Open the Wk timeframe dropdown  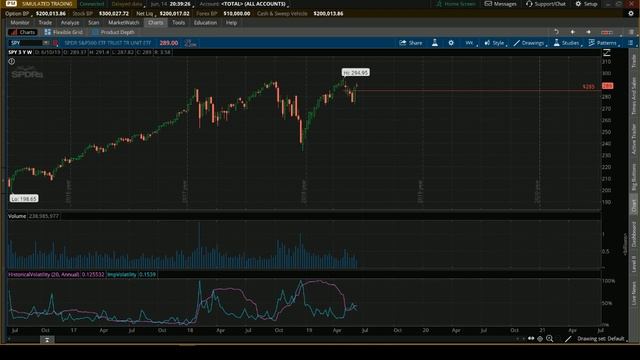click(x=471, y=43)
